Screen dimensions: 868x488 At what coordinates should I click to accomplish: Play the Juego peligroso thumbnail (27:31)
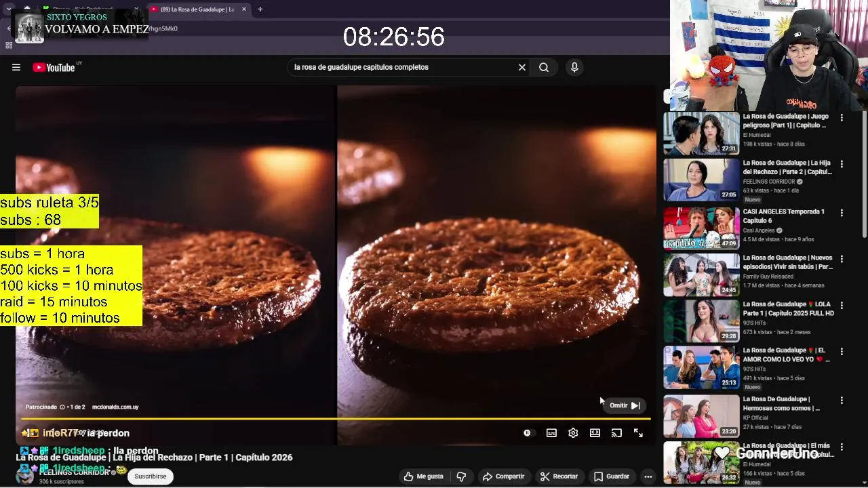point(701,134)
